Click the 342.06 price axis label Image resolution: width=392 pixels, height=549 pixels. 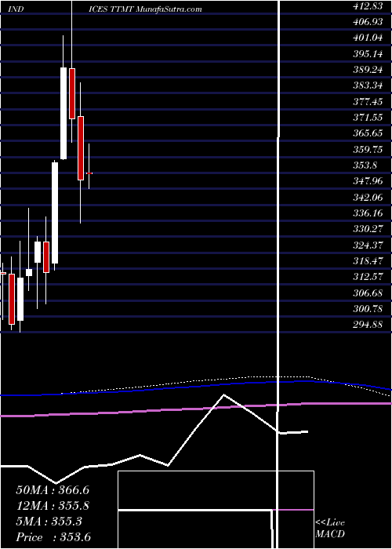click(367, 197)
